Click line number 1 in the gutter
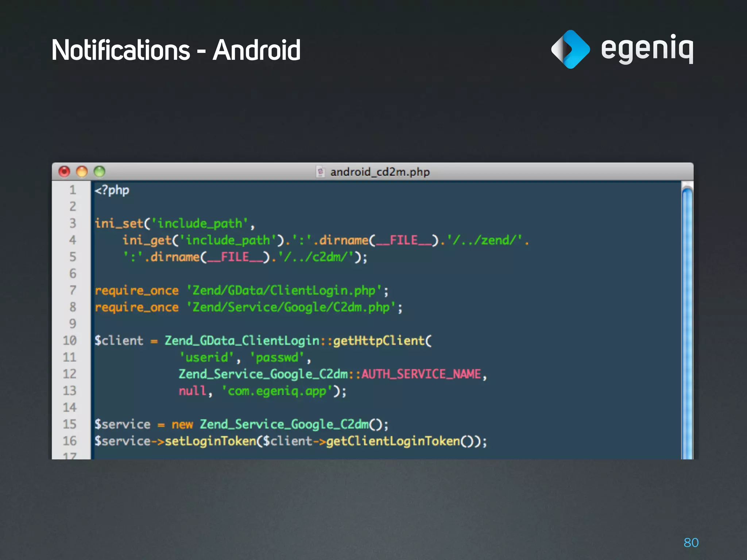The height and width of the screenshot is (560, 747). coord(73,190)
